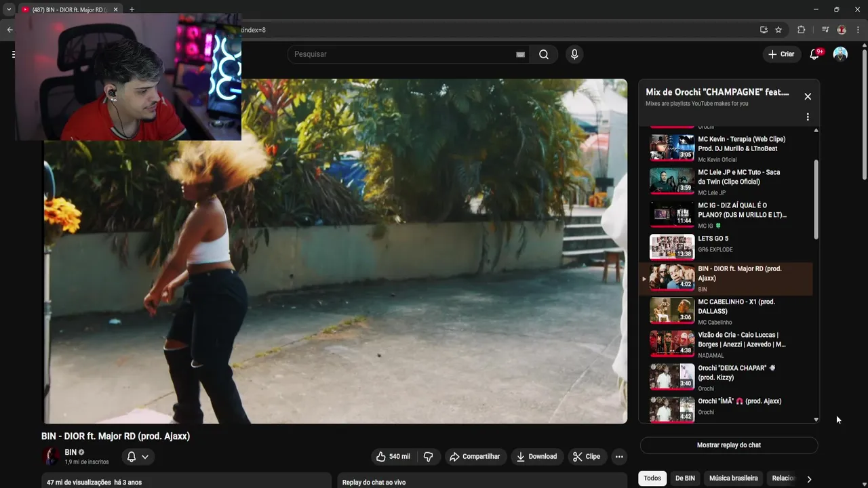
Task: Open the browser media control icon
Action: point(825,30)
